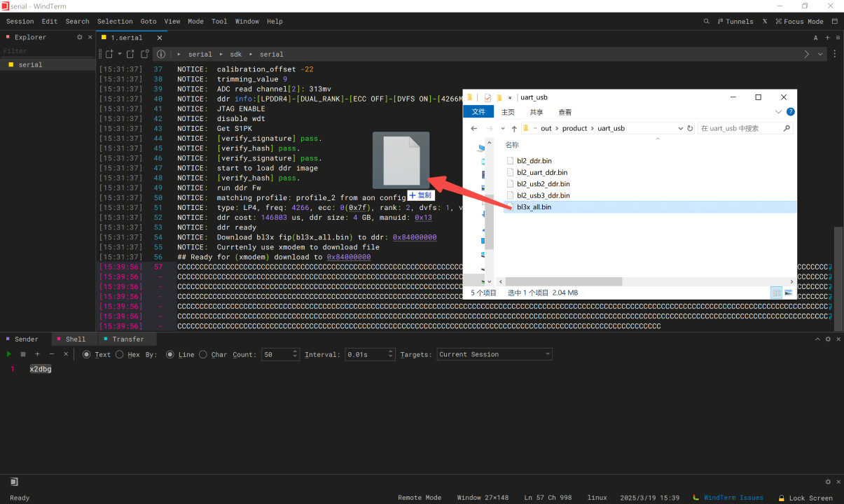Refresh the uart_usb folder view

[x=690, y=128]
